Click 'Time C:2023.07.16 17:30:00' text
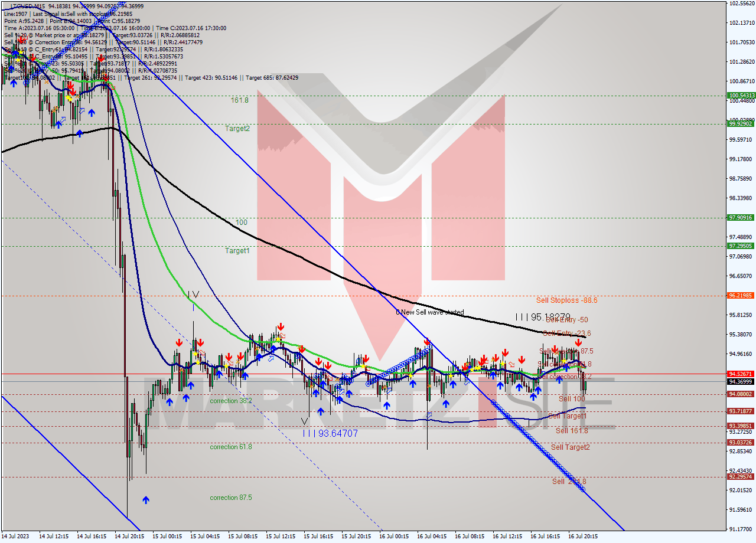 [191, 28]
